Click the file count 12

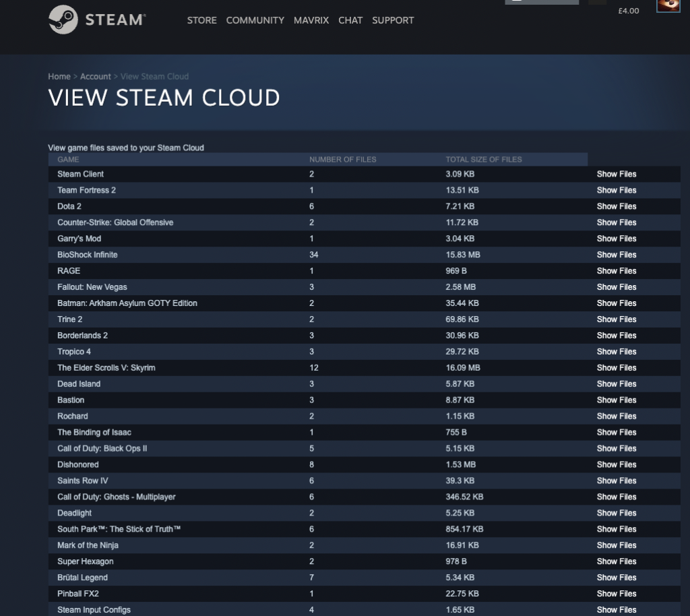pos(314,368)
